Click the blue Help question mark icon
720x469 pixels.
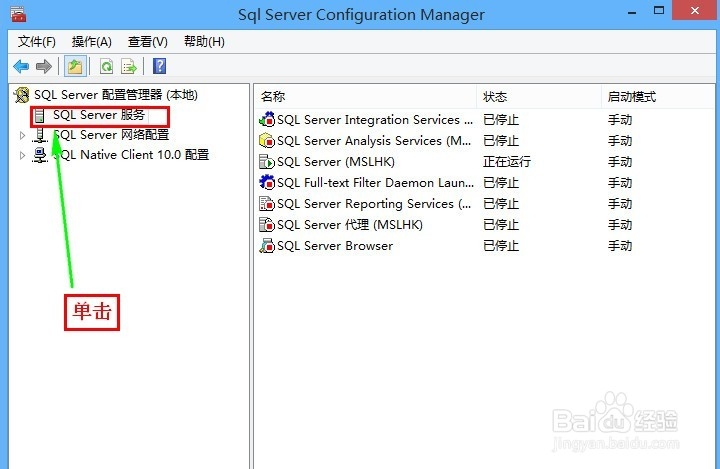click(159, 67)
